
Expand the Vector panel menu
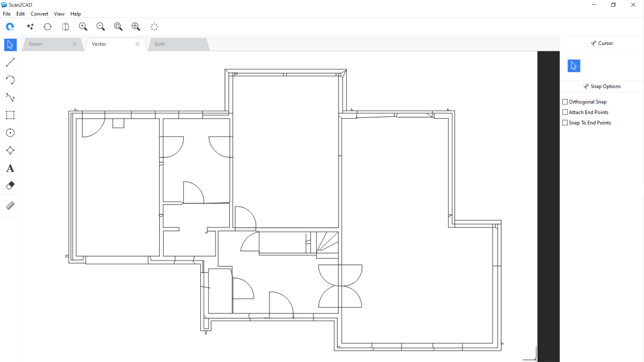[137, 44]
